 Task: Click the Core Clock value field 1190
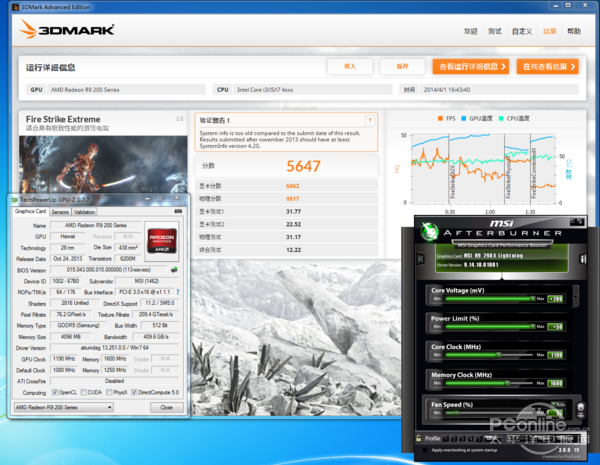coord(556,355)
